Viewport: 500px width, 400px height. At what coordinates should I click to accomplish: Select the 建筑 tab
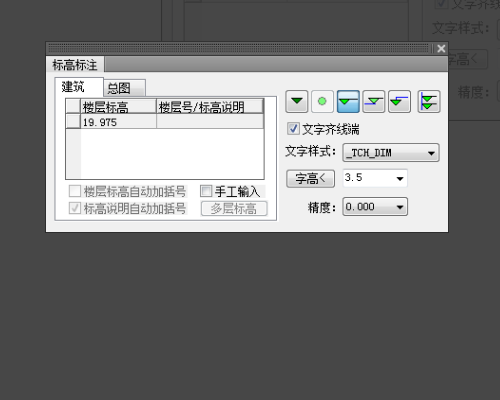pos(79,87)
